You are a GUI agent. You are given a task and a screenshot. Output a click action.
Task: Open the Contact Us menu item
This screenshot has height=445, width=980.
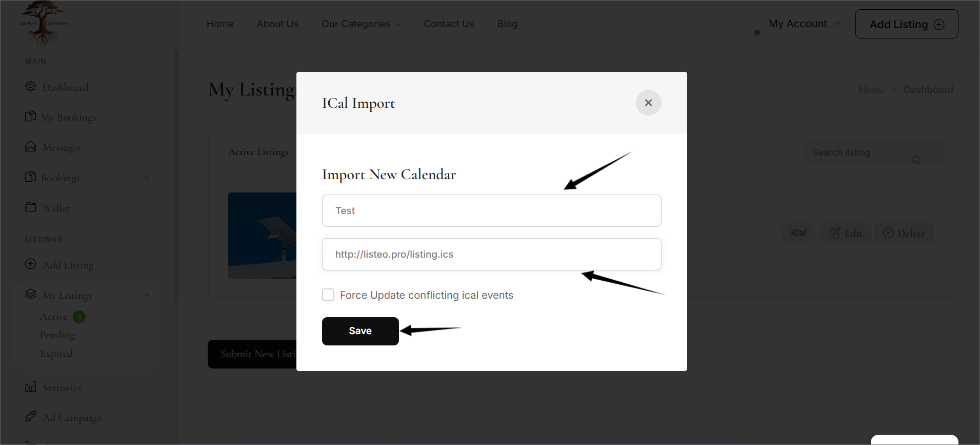click(449, 24)
